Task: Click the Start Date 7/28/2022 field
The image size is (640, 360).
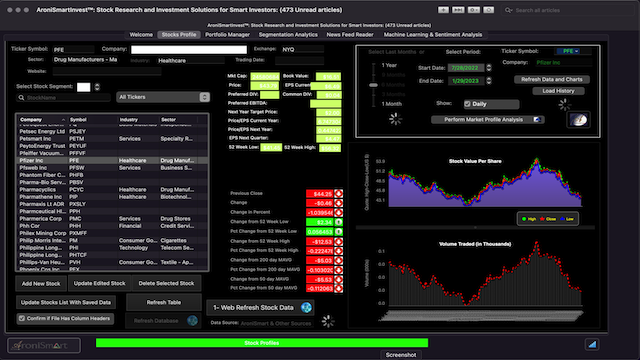Action: (466, 68)
